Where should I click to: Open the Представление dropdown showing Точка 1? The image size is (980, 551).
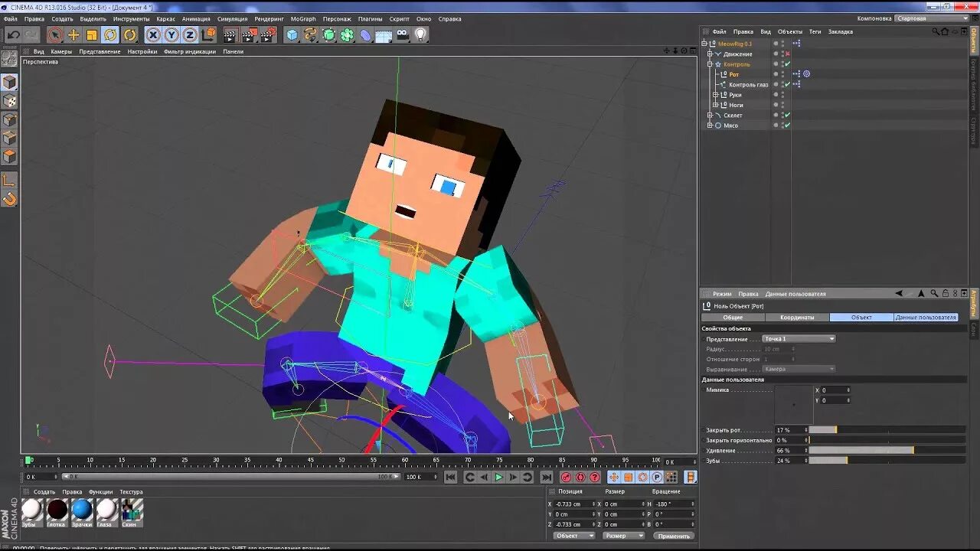799,338
